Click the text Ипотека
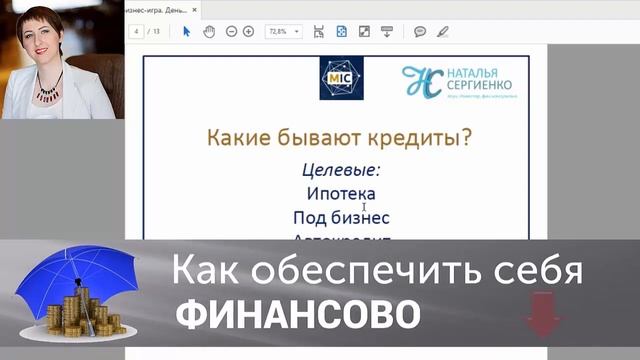This screenshot has width=640, height=360. point(341,193)
